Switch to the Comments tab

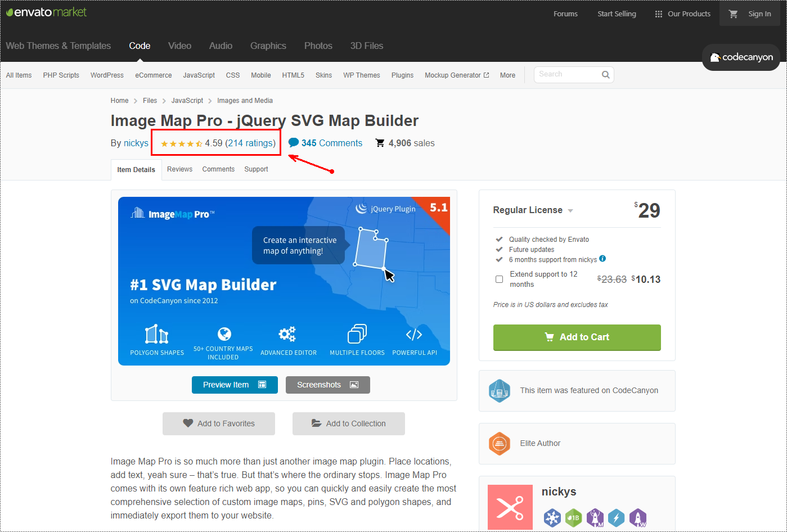[218, 169]
